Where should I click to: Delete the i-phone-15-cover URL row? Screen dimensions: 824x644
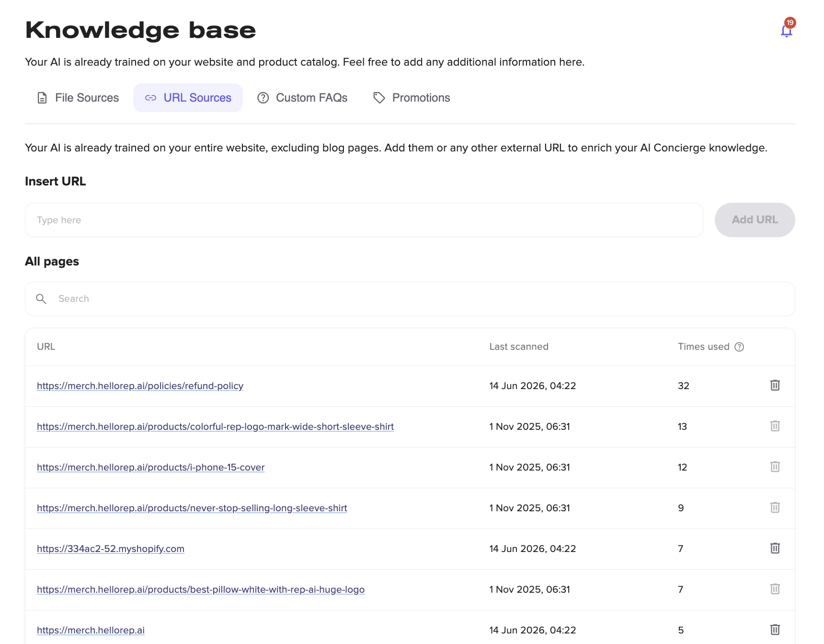[x=775, y=467]
